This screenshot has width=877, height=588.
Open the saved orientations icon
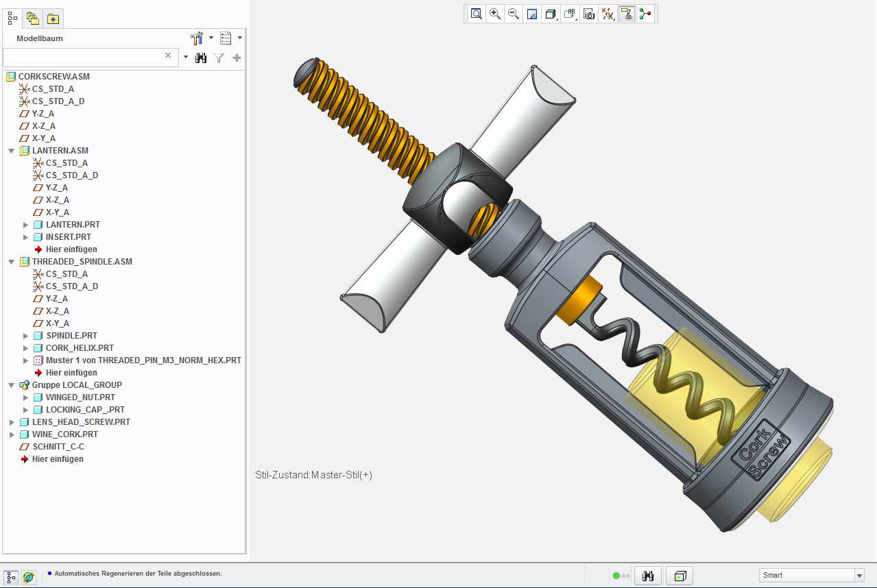pyautogui.click(x=570, y=14)
